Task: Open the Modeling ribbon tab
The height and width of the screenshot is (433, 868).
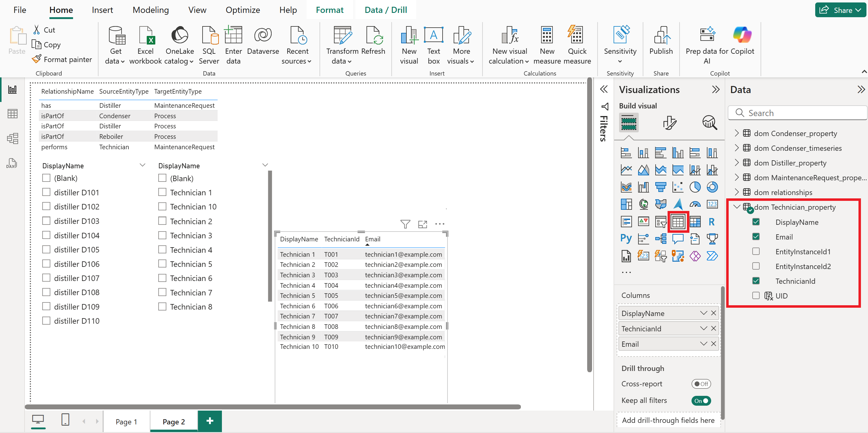Action: point(151,10)
